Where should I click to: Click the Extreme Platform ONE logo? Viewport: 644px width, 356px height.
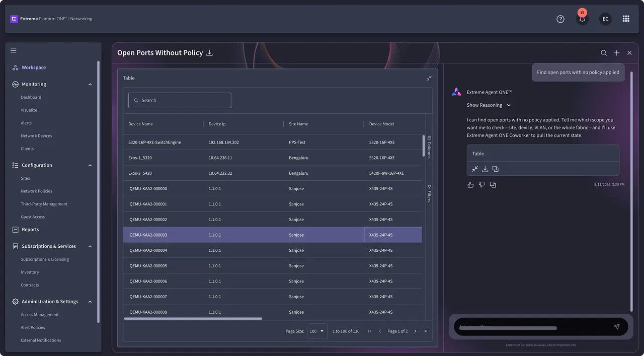(14, 19)
